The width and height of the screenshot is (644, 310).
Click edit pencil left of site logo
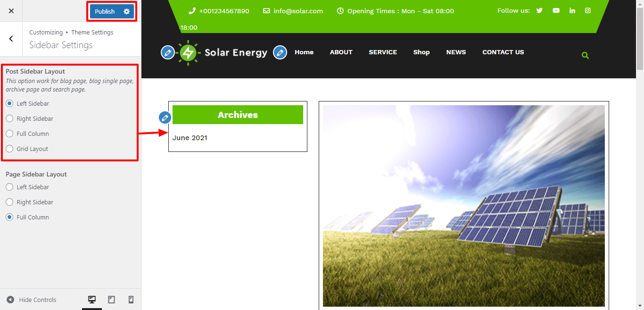pos(167,52)
